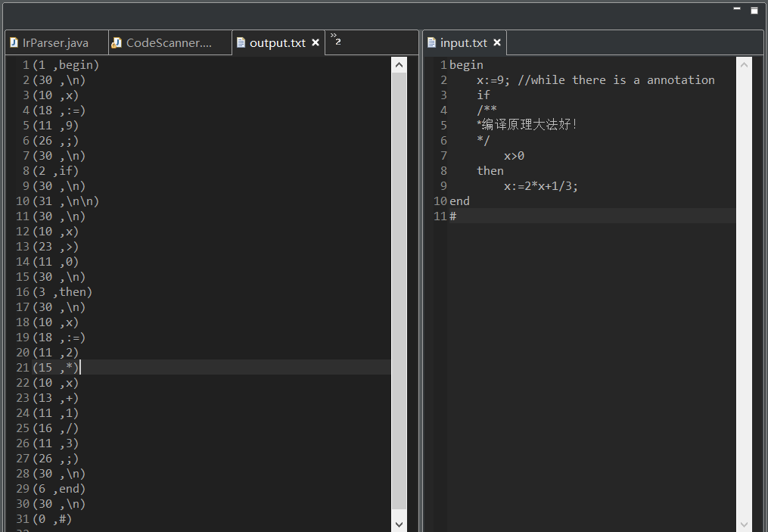This screenshot has height=532, width=768.
Task: Click the CodeScanner Java file icon
Action: coord(117,42)
